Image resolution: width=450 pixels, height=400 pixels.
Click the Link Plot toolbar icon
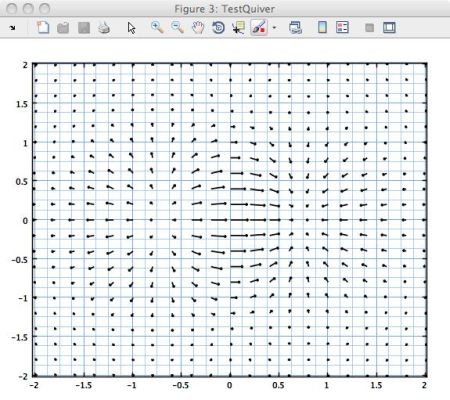click(295, 28)
